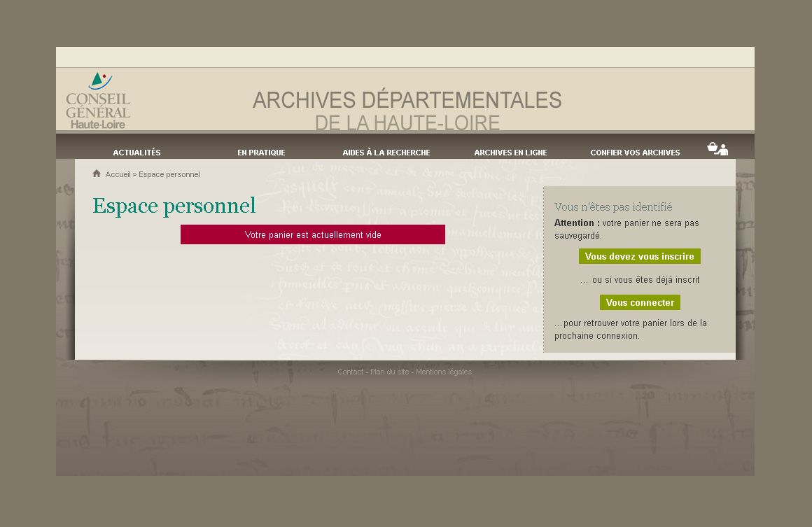Click Espace personnel in the breadcrumb trail
The width and height of the screenshot is (812, 527).
169,174
